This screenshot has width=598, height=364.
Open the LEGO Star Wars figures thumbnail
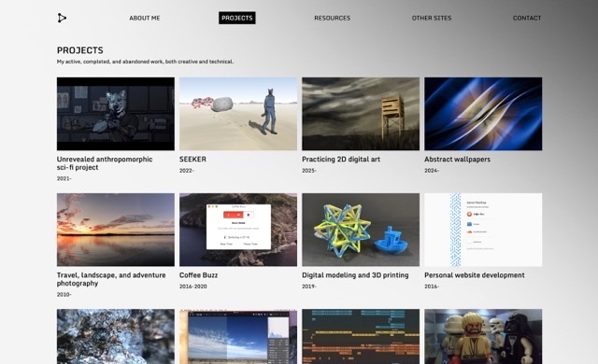click(x=483, y=336)
